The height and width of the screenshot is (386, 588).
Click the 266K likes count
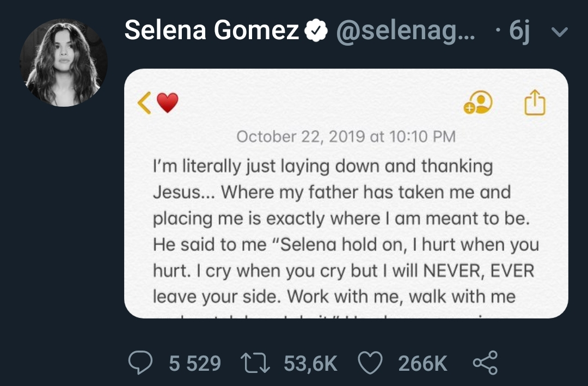pyautogui.click(x=422, y=364)
